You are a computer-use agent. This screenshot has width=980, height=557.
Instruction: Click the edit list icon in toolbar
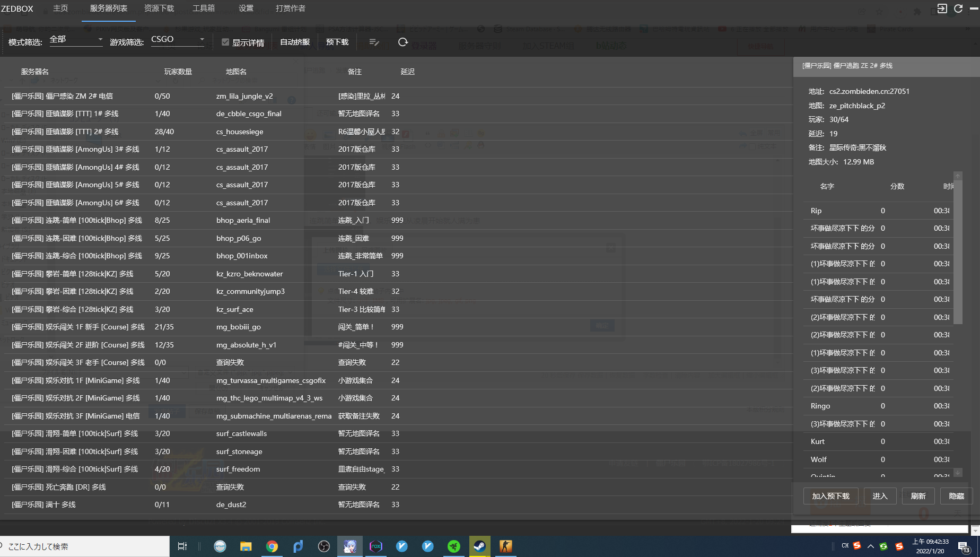[x=374, y=42]
